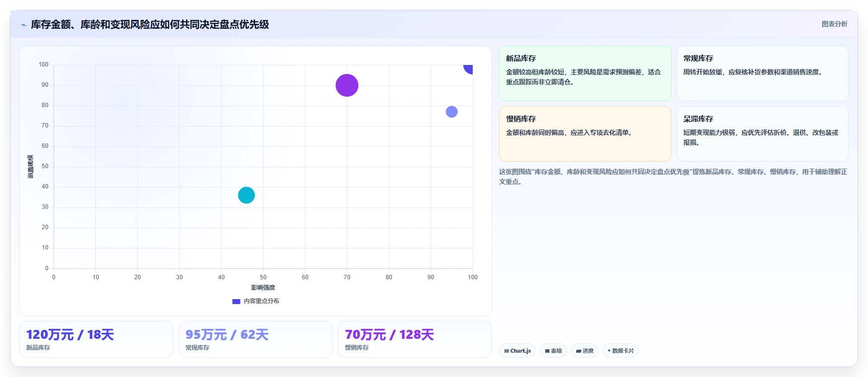Click the large purple bubble in the chart
This screenshot has height=377, width=868.
click(347, 85)
